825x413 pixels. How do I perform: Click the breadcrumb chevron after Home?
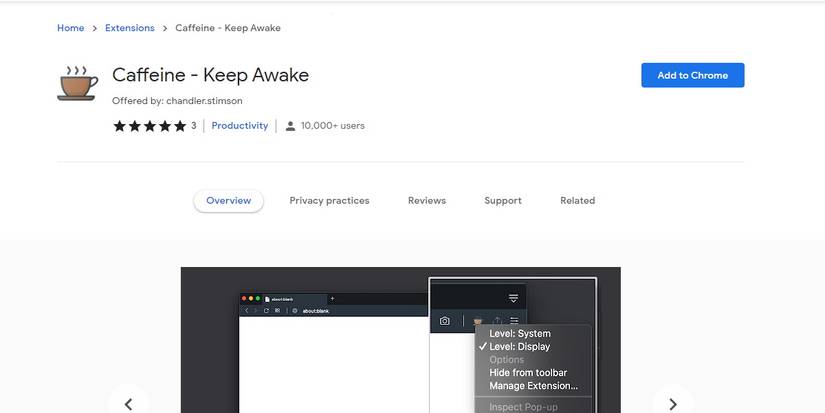[95, 28]
